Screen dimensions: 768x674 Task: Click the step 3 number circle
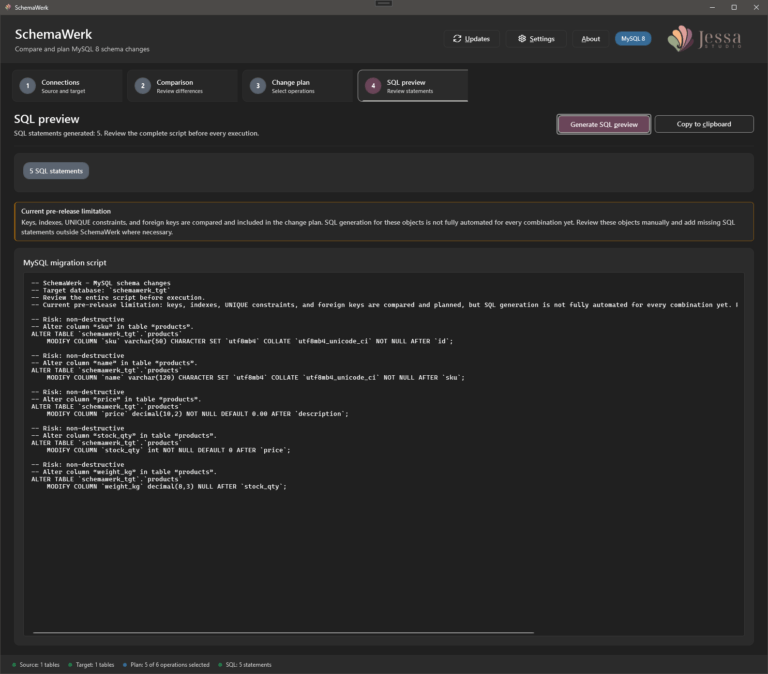pyautogui.click(x=258, y=86)
